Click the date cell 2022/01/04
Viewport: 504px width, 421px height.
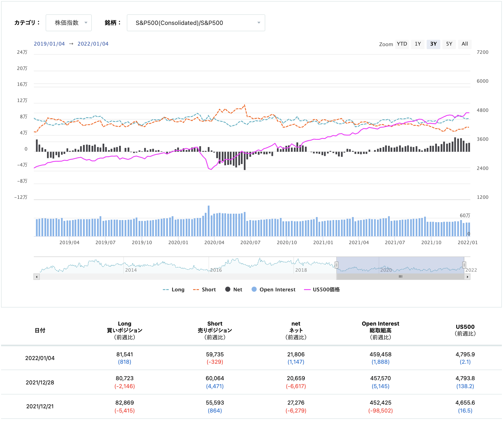coord(40,358)
